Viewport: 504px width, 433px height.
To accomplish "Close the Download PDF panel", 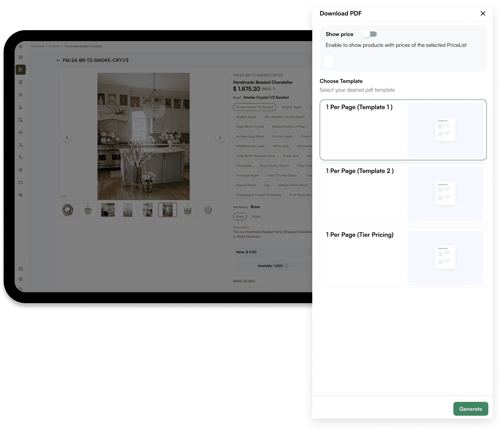I will point(483,13).
